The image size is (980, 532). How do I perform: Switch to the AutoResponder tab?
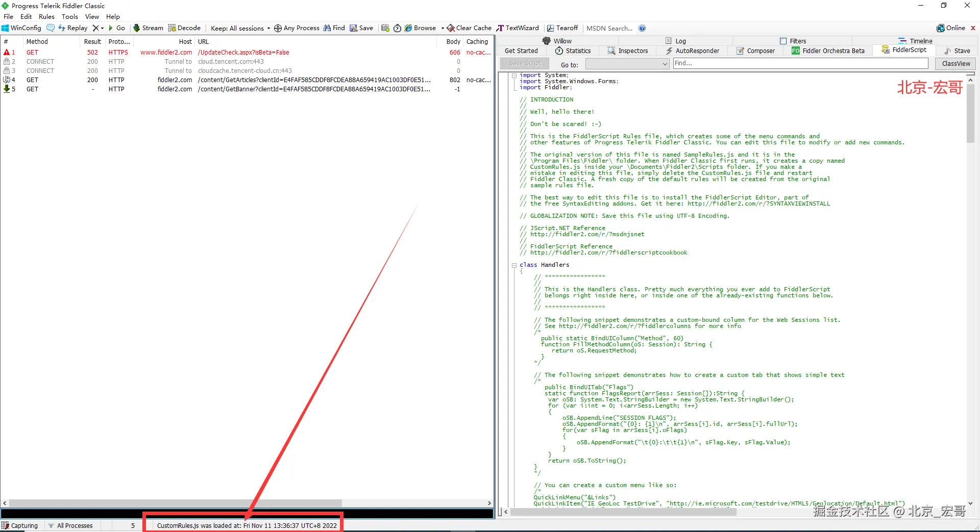692,50
